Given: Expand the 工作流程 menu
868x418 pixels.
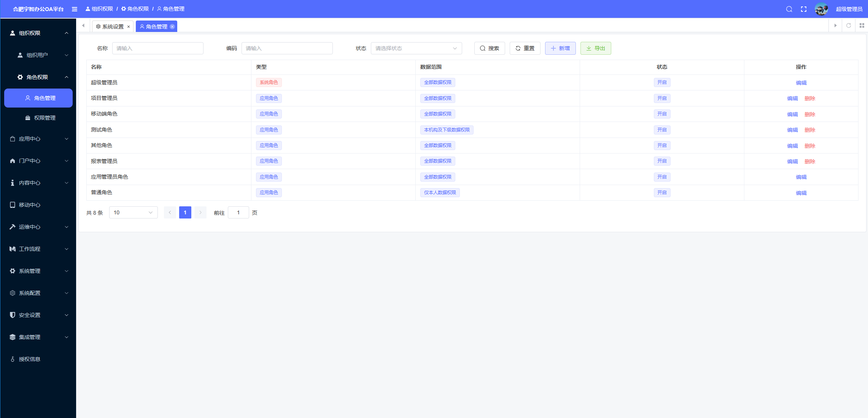Looking at the screenshot, I should pos(38,249).
